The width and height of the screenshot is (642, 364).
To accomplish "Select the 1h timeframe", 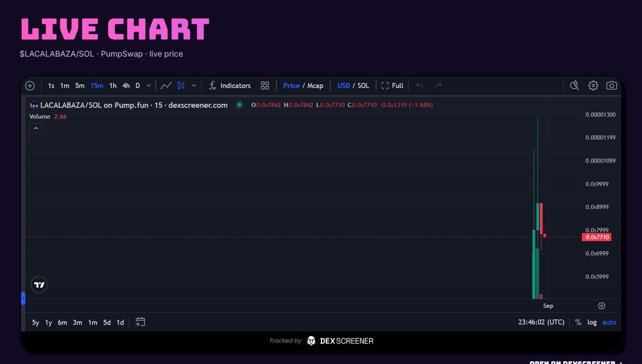I will 113,86.
